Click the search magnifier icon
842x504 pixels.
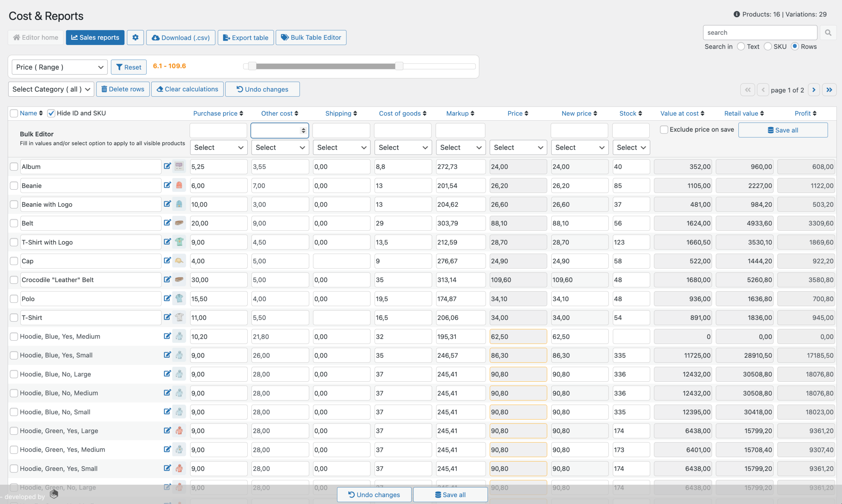[x=828, y=33]
